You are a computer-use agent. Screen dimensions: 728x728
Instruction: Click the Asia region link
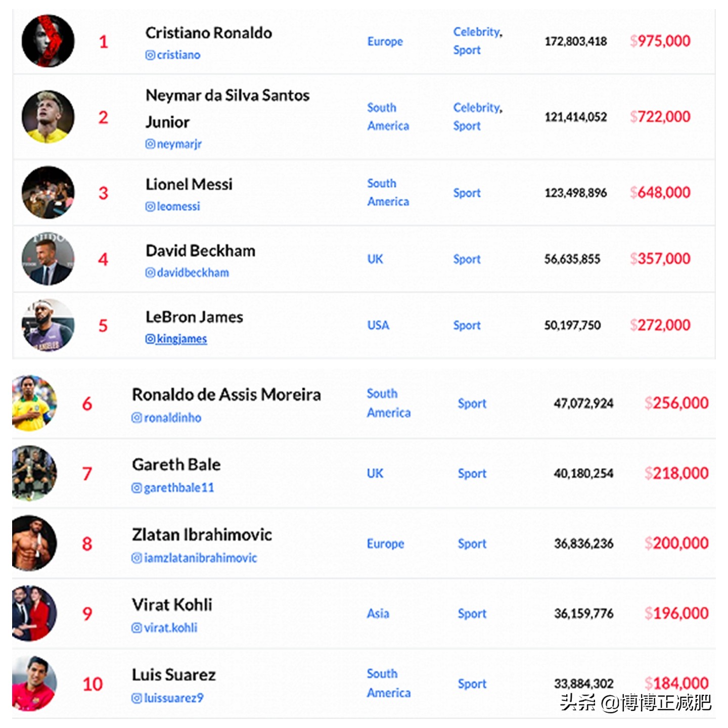coord(378,613)
